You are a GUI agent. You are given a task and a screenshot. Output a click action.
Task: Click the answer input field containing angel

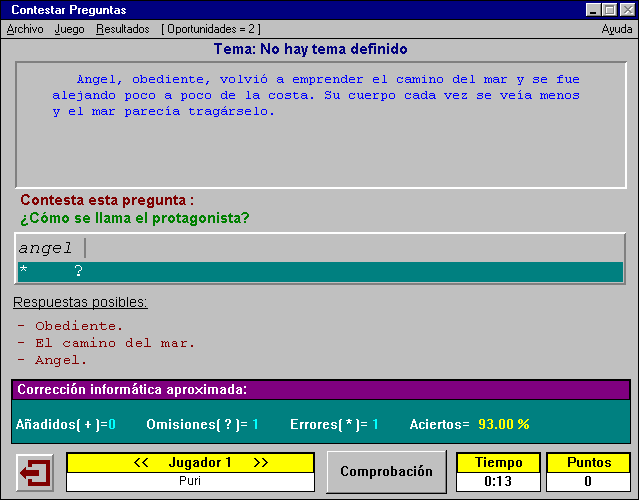pos(320,248)
